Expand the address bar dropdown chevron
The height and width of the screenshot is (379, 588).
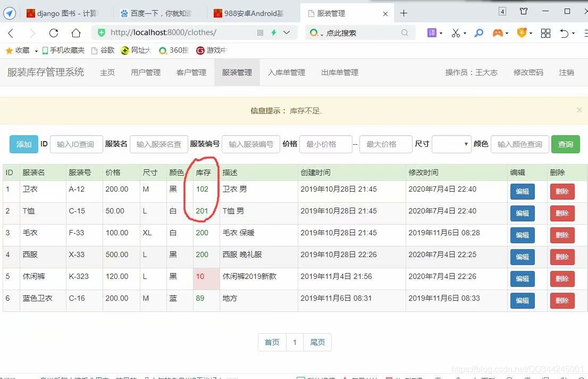point(287,32)
